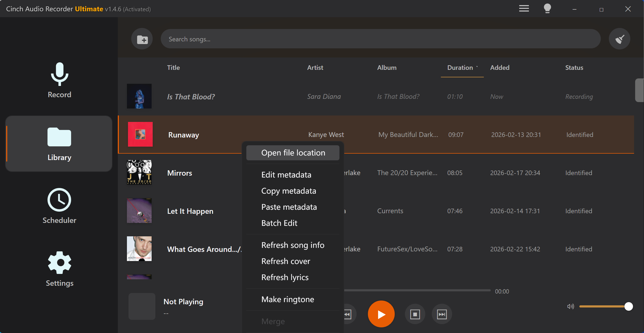This screenshot has height=333, width=644.
Task: Click the What Goes Around cover thumbnail
Action: coord(139,249)
